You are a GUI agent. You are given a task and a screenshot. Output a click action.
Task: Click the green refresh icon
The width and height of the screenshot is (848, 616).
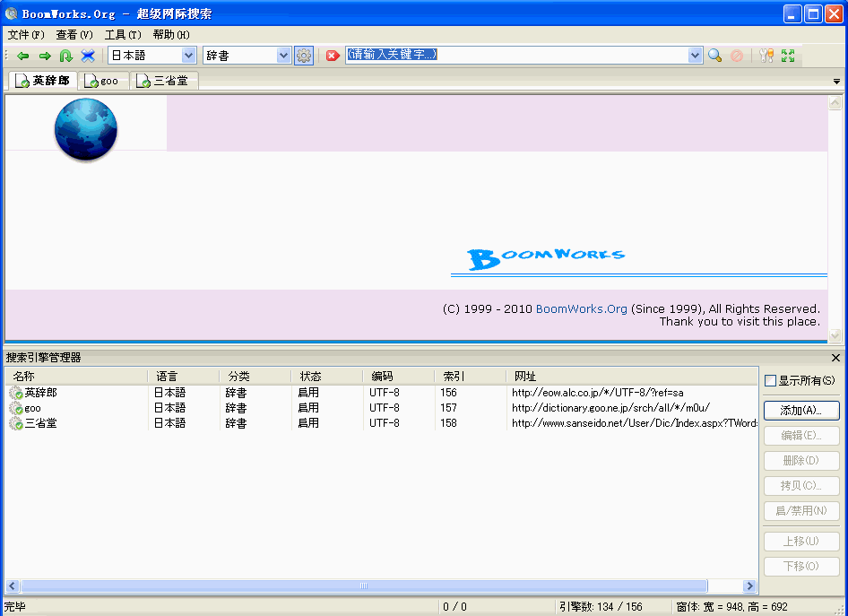tap(66, 56)
